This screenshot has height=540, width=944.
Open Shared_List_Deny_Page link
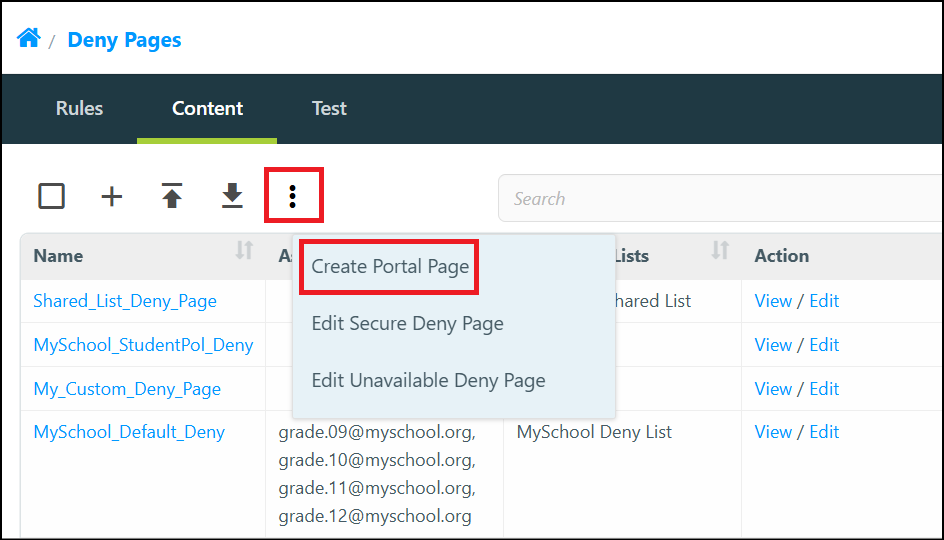pyautogui.click(x=125, y=301)
